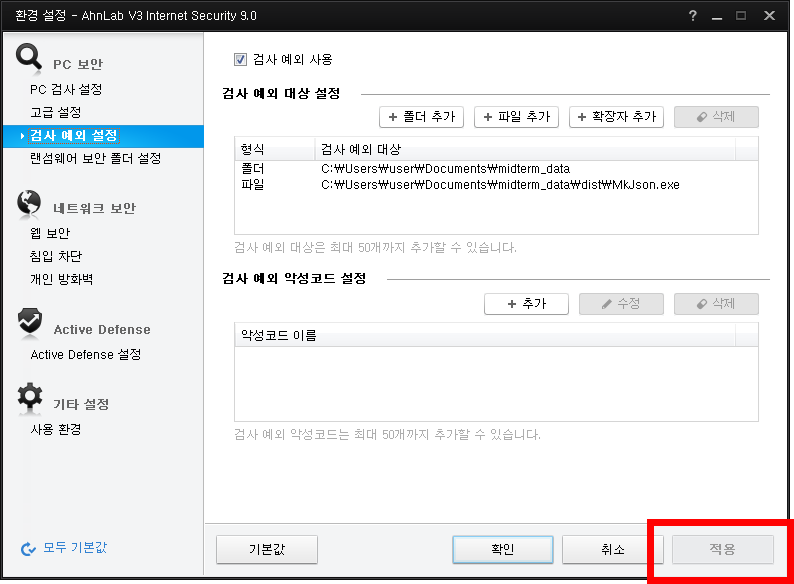Click the 확장자 추가 button
The image size is (794, 584).
point(616,117)
